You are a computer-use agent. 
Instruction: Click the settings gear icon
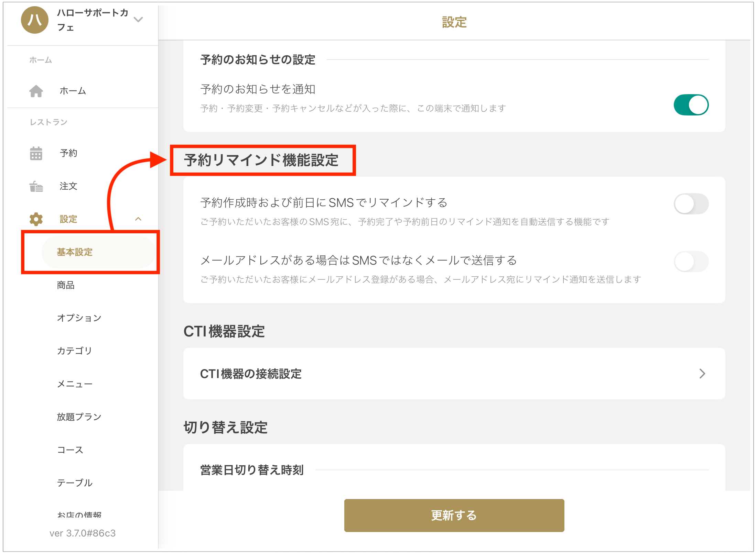(36, 219)
